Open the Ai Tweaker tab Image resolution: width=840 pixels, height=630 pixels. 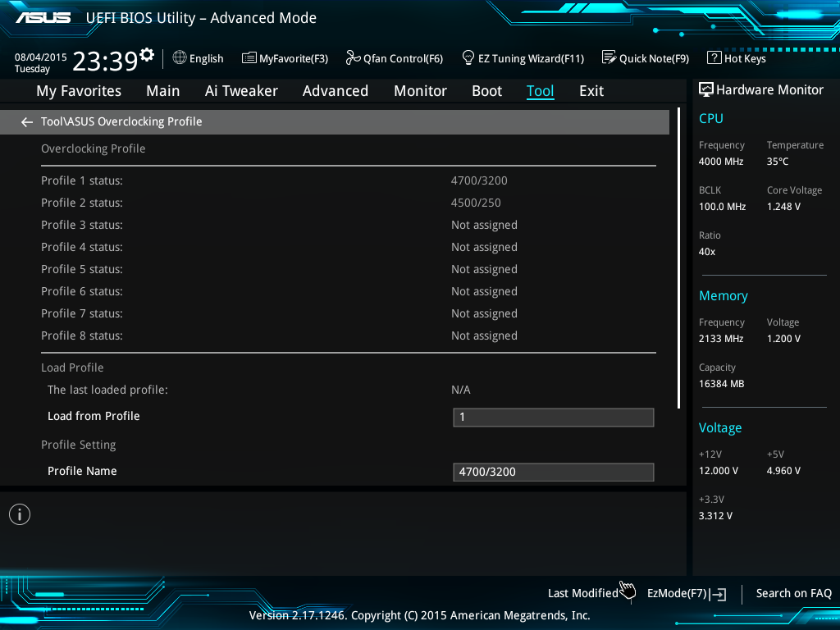(241, 91)
